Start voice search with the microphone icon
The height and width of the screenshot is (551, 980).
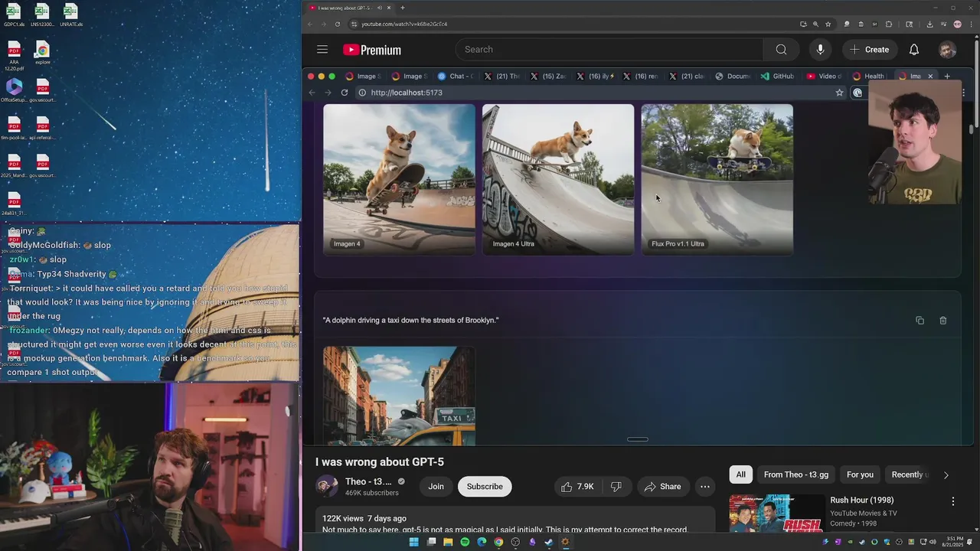click(x=820, y=50)
